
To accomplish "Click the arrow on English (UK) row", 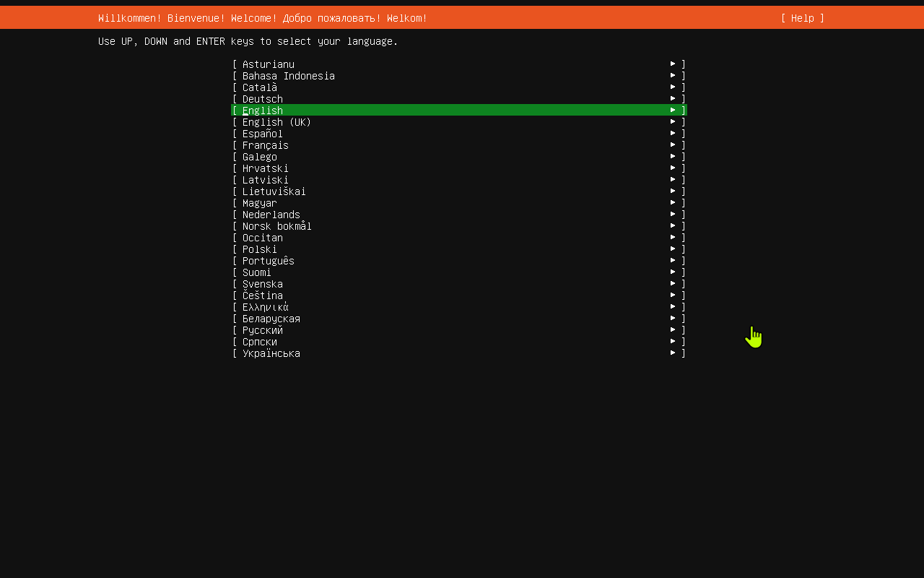I will click(x=673, y=121).
